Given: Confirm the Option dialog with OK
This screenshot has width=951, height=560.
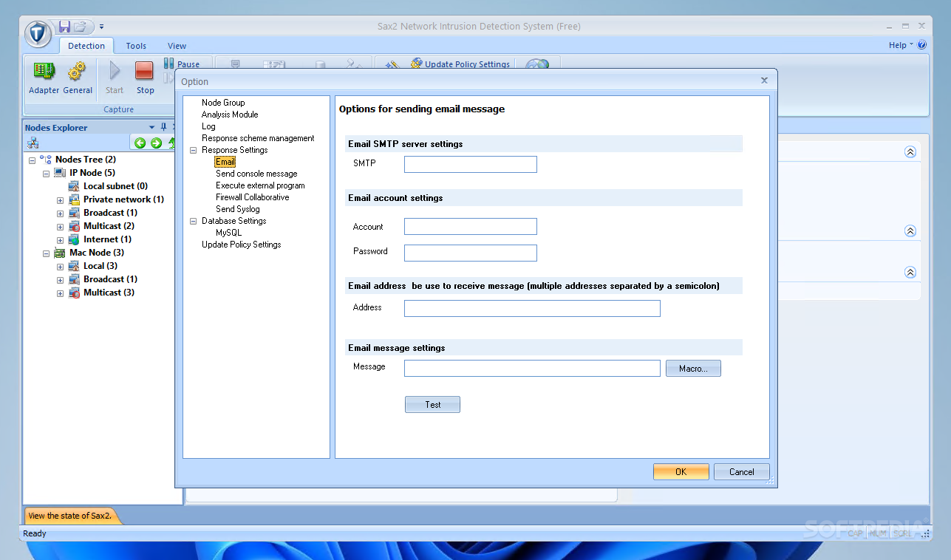Looking at the screenshot, I should (681, 471).
